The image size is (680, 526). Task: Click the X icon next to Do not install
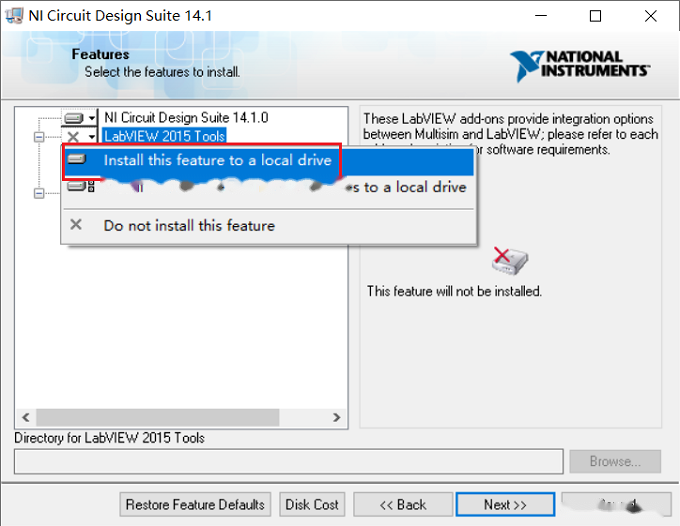[x=76, y=225]
